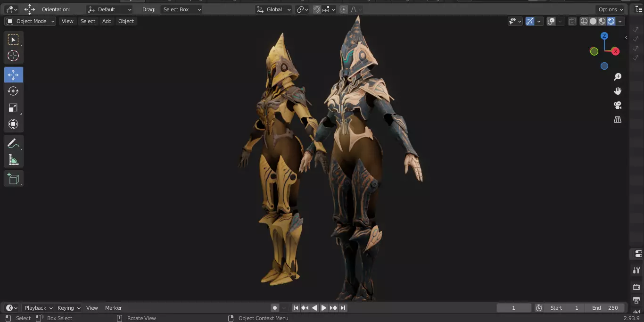This screenshot has width=644, height=322.
Task: Jump to the previous keyframe
Action: (x=305, y=308)
